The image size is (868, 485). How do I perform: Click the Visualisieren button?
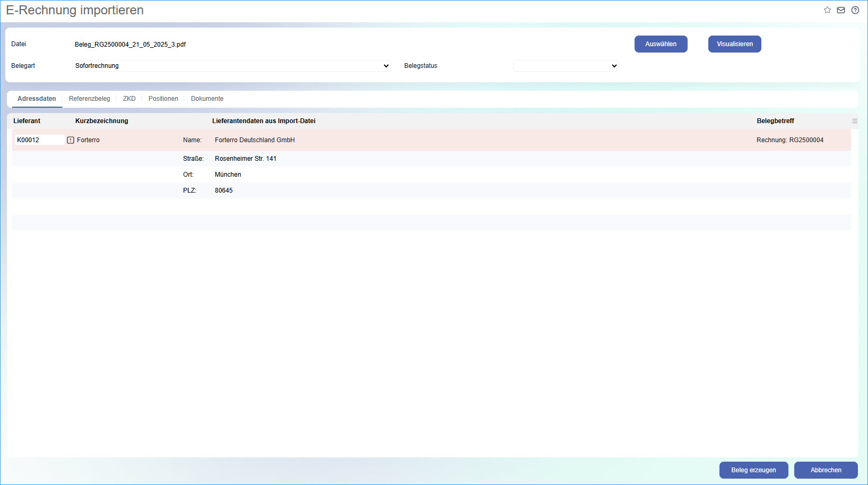(735, 44)
